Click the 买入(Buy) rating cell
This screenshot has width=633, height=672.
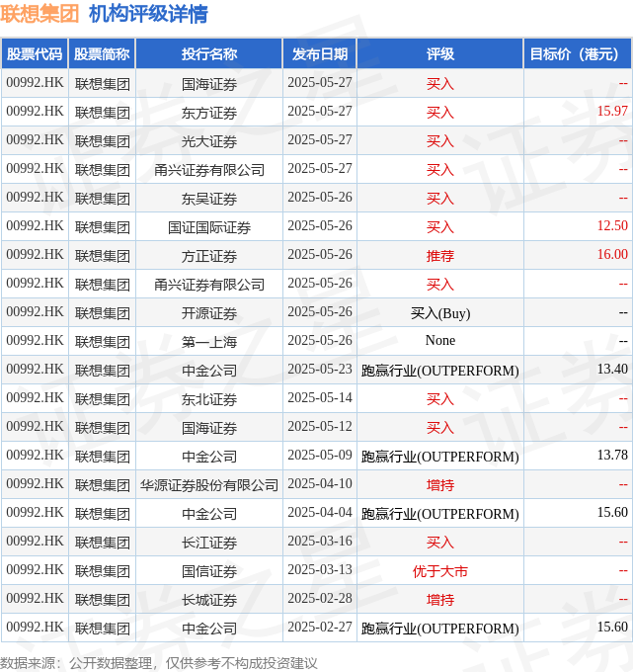coord(439,313)
